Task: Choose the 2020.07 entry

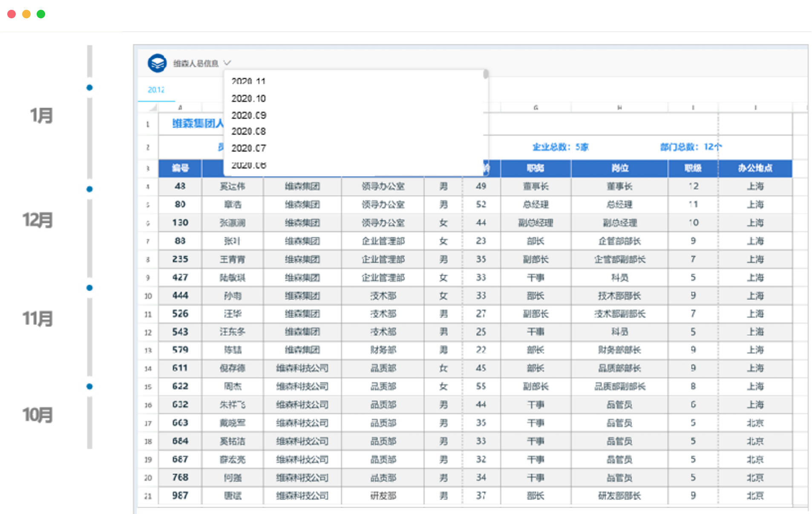Action: click(248, 148)
